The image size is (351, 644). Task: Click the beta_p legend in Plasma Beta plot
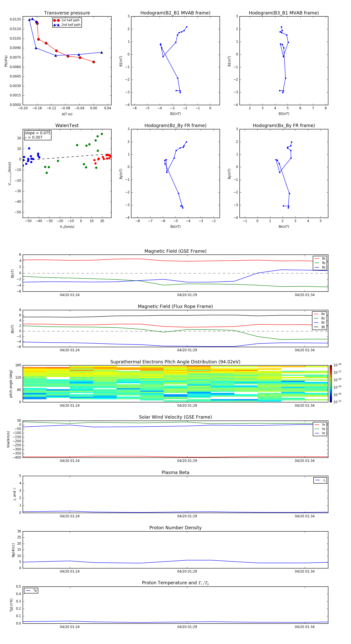coord(320,480)
